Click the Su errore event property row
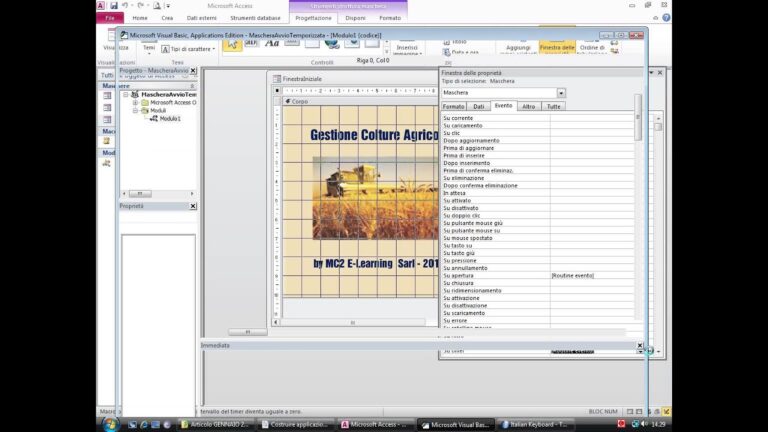 (x=537, y=321)
